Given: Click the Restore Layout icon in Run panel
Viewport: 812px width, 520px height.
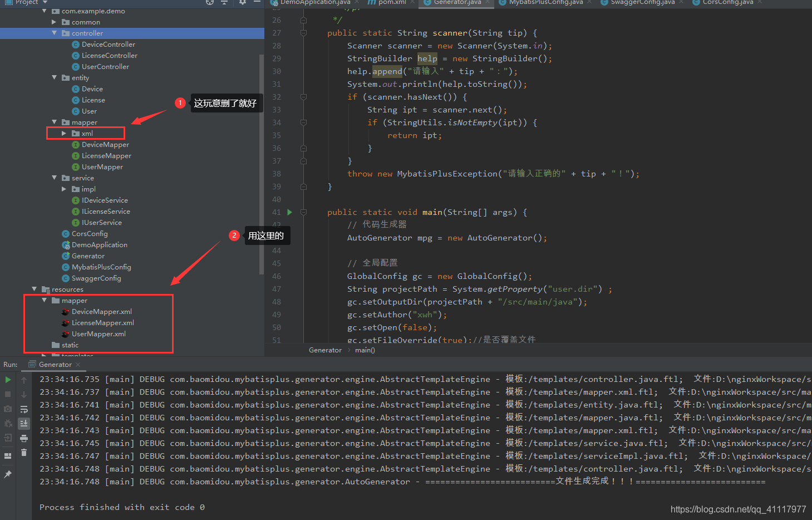Looking at the screenshot, I should [8, 456].
